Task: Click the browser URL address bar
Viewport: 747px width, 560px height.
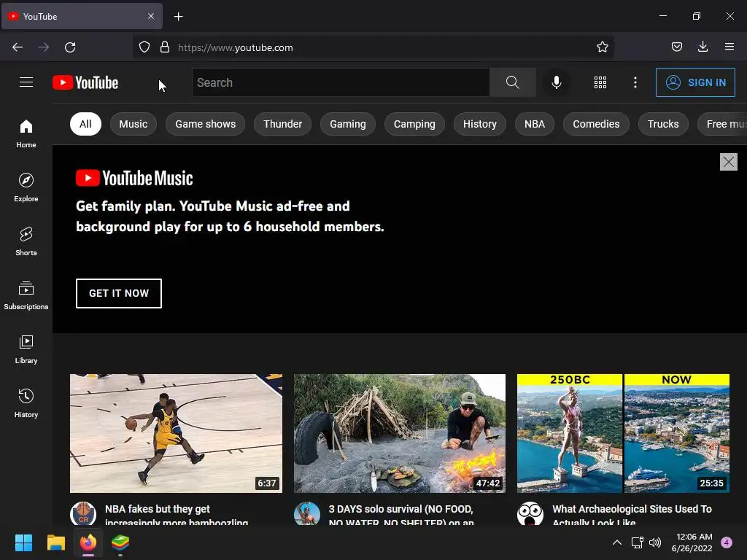Action: point(373,47)
